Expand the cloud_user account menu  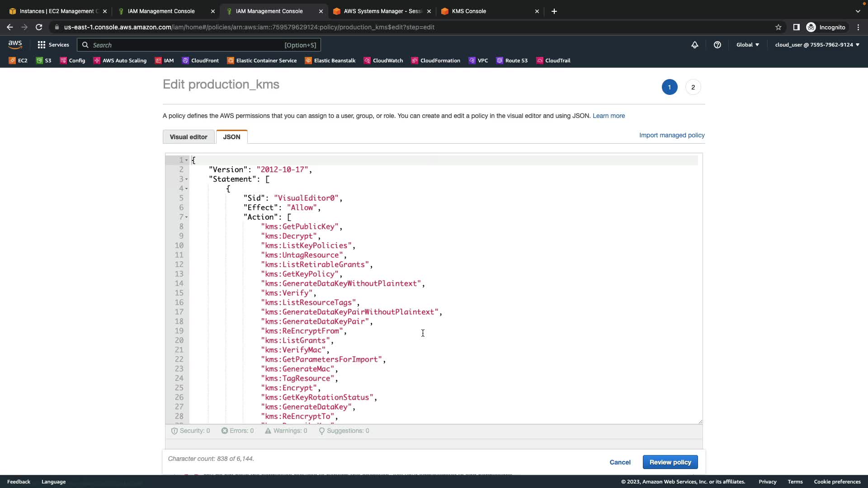point(817,45)
